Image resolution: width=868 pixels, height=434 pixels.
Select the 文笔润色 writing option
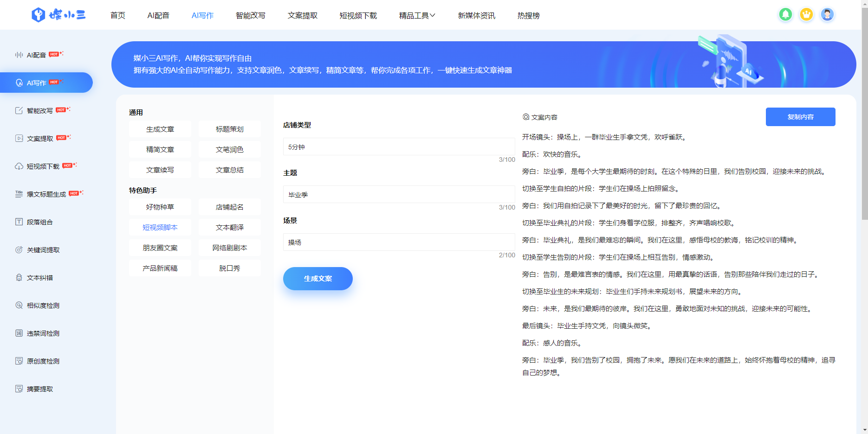point(230,150)
